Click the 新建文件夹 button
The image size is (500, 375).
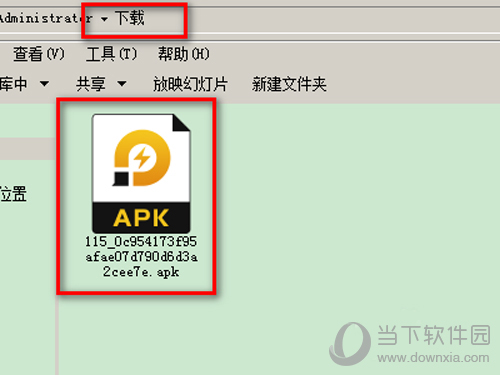pyautogui.click(x=289, y=84)
